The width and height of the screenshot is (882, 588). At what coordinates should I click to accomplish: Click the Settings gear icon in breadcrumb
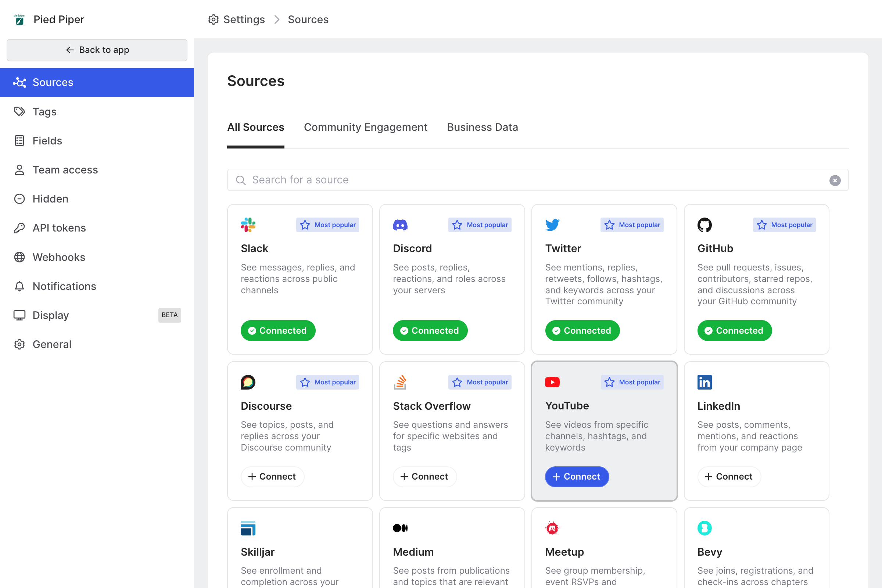click(214, 19)
